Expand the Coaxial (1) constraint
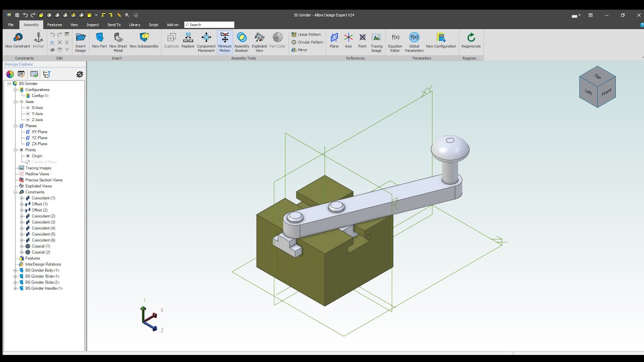644x362 pixels. (22, 246)
